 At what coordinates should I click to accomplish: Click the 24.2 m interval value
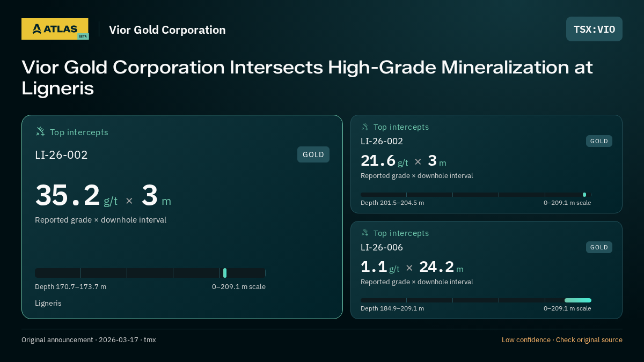pyautogui.click(x=441, y=267)
